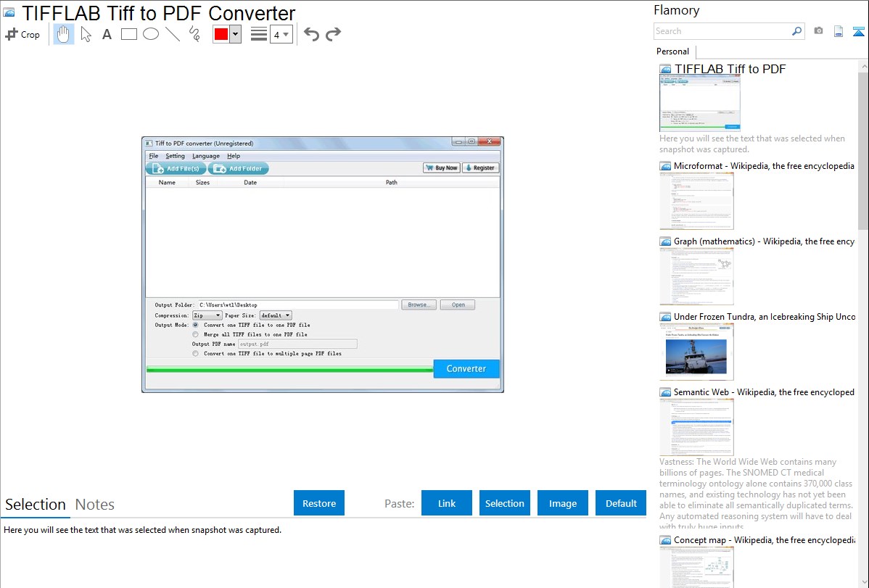Select 'Convert one TIFF file to multiple page PDF files'
Image resolution: width=869 pixels, height=588 pixels.
pyautogui.click(x=195, y=353)
